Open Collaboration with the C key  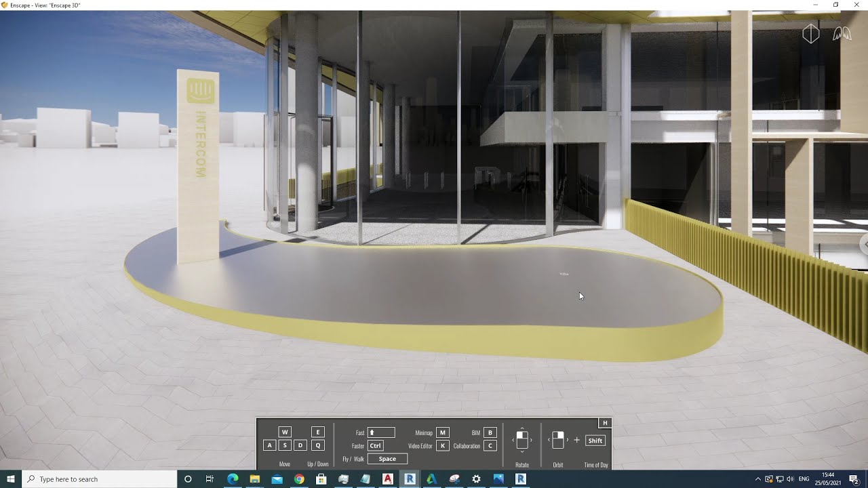(490, 446)
